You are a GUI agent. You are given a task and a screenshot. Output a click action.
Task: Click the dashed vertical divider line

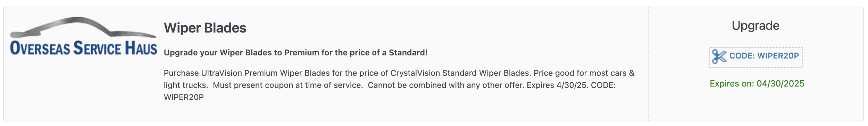648,64
